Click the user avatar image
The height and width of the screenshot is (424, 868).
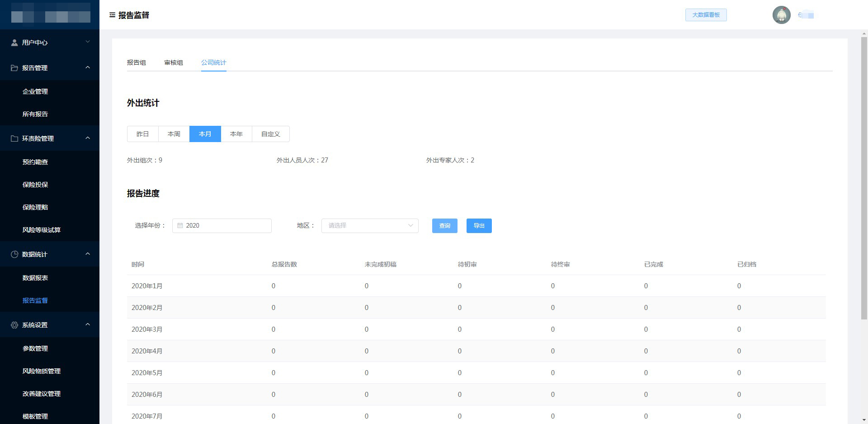coord(781,15)
